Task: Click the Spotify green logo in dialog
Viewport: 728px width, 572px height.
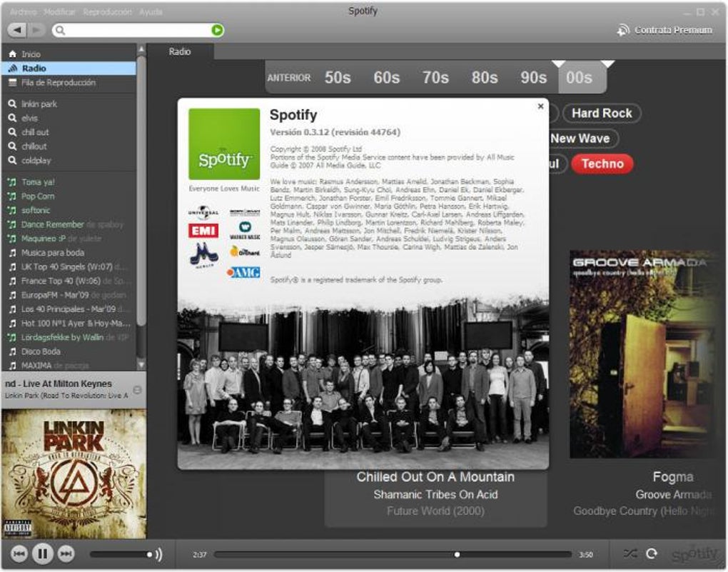Action: click(x=224, y=144)
